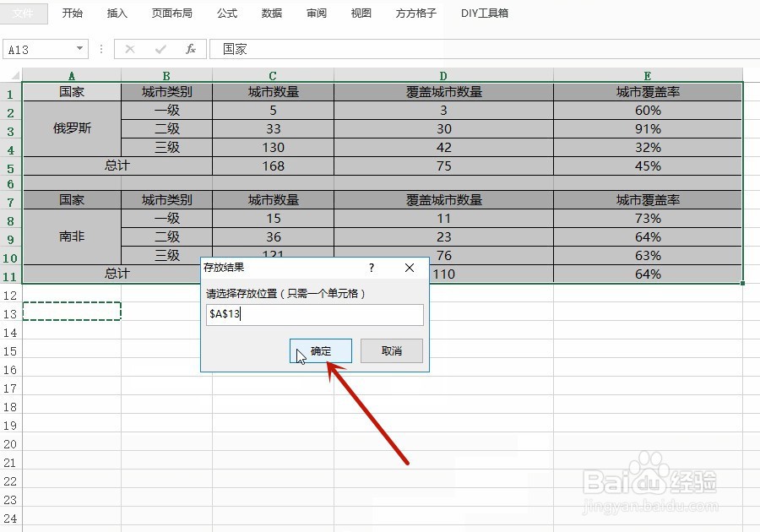760x532 pixels.
Task: Switch to the 审阅 tab
Action: point(316,13)
